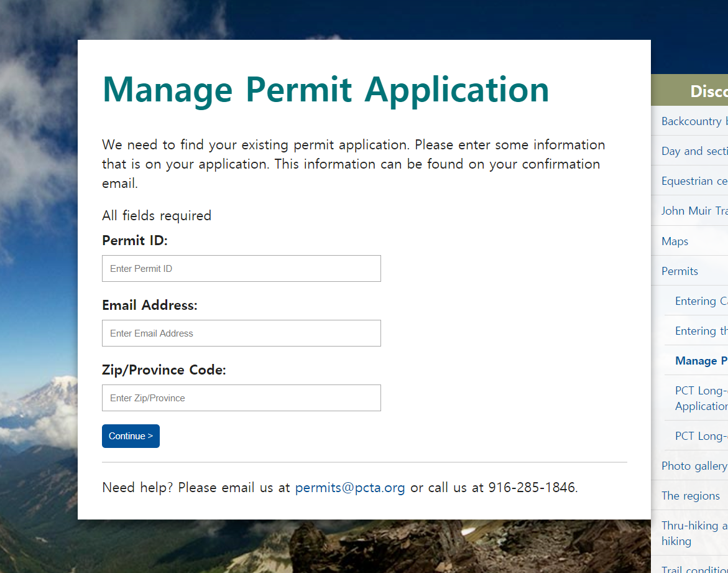Open Thru-hiking sidebar menu entry

pos(694,533)
